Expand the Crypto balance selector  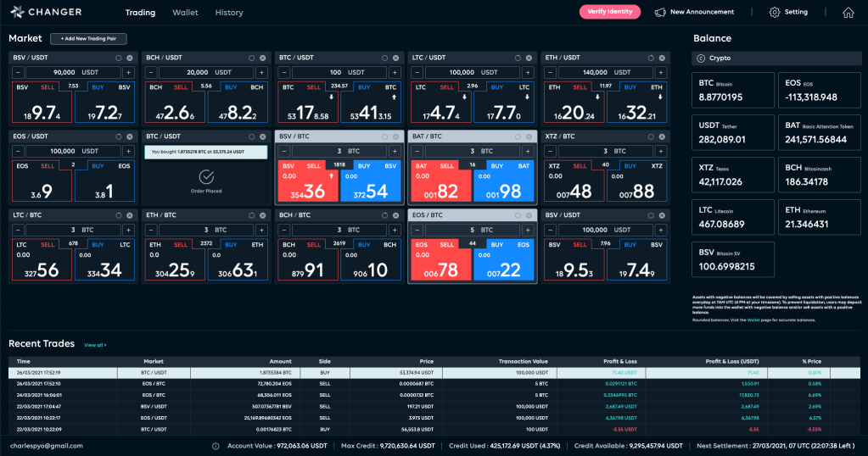(701, 58)
